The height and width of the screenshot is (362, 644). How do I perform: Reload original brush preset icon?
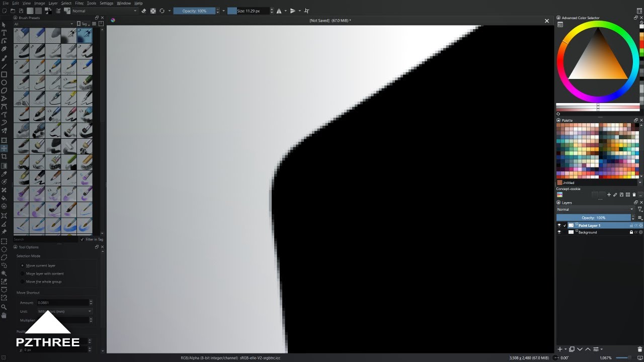click(x=162, y=11)
